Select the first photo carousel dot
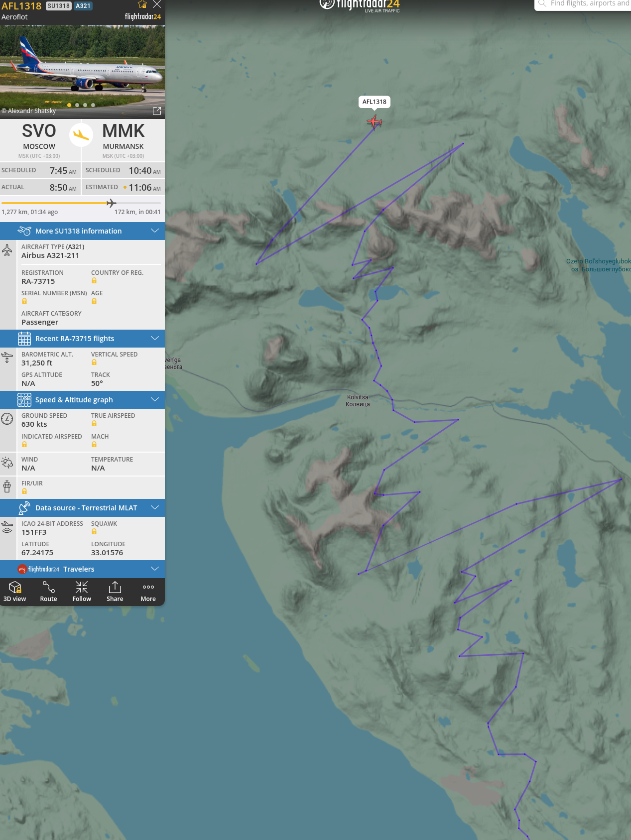This screenshot has width=631, height=840. [x=69, y=105]
